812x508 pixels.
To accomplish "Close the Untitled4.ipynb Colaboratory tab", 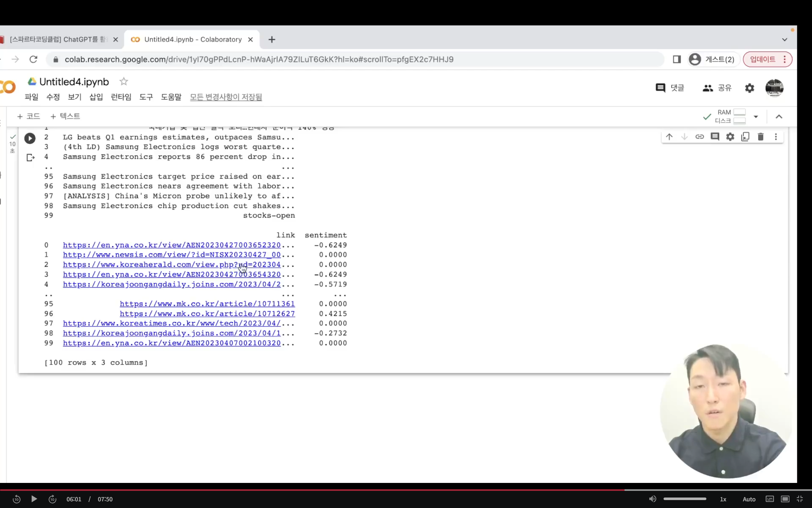I will pos(250,40).
